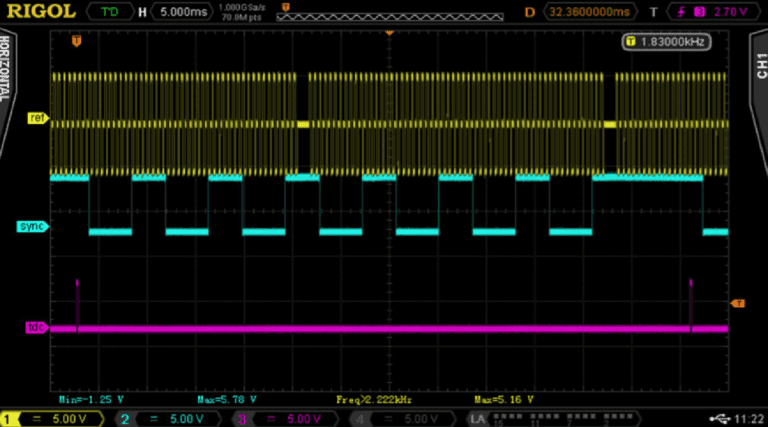Click channel 3 5.00 V scale value
Screen dimensions: 768x427
click(304, 419)
